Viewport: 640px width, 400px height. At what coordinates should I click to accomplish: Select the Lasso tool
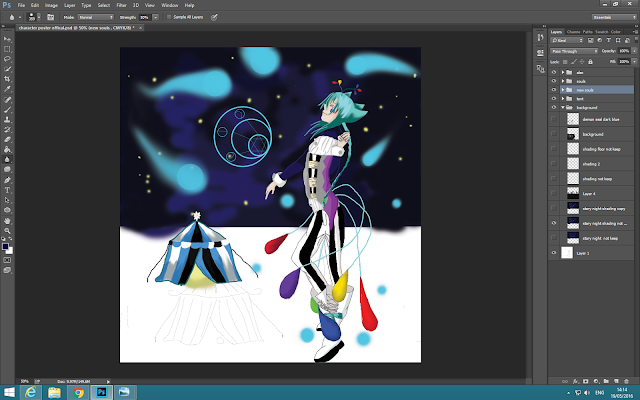7,59
